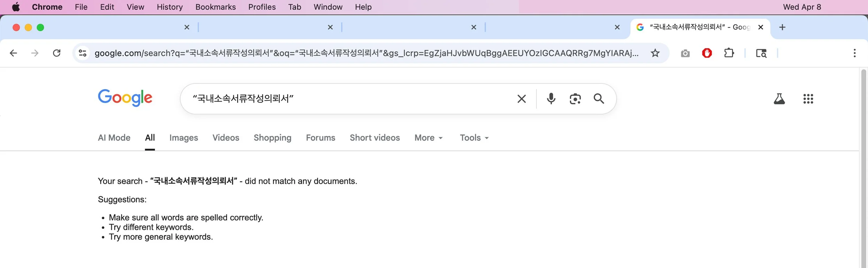Screen dimensions: 868x268
Task: Switch to Forums results
Action: 320,138
